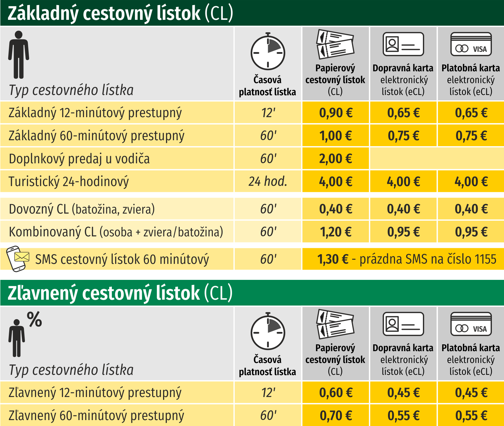Click Dopravná karta ID card icon in Základný section
The height and width of the screenshot is (426, 504).
tap(403, 44)
